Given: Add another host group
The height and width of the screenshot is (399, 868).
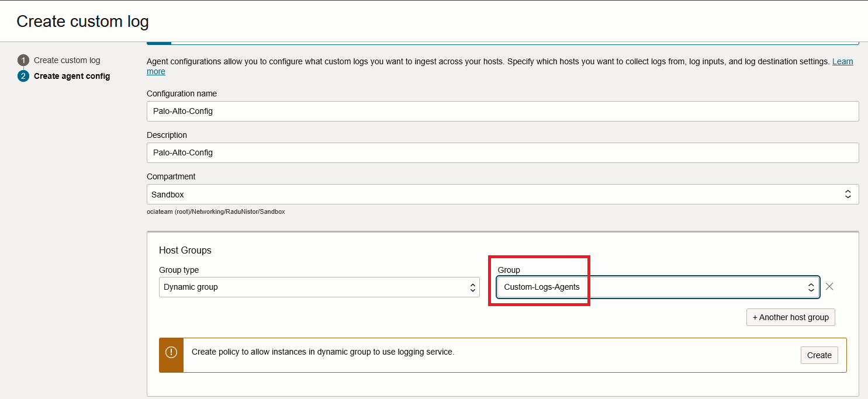Looking at the screenshot, I should pos(791,317).
